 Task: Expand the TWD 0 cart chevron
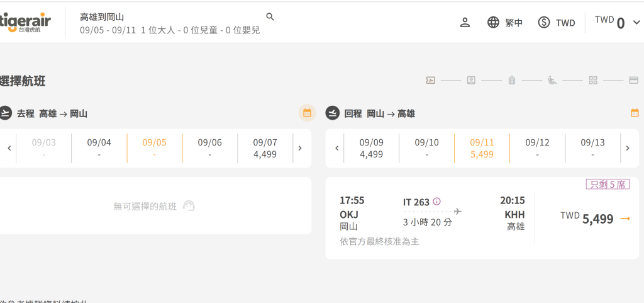pyautogui.click(x=636, y=23)
